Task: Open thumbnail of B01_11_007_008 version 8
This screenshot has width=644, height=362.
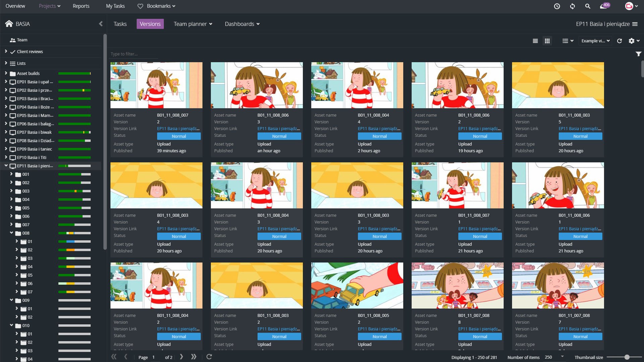Action: [458, 286]
